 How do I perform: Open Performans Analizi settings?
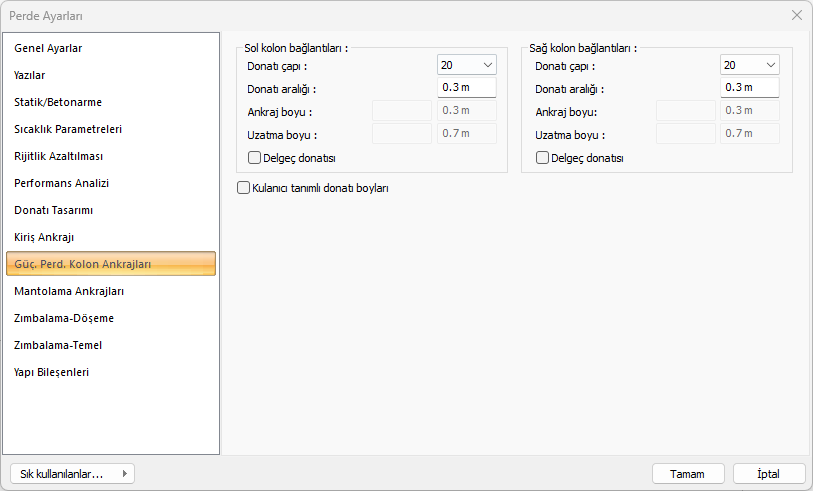[x=61, y=183]
